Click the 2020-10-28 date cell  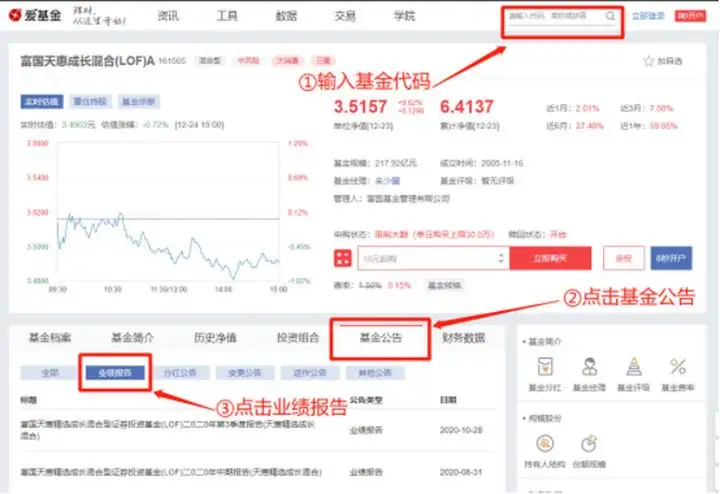click(461, 430)
